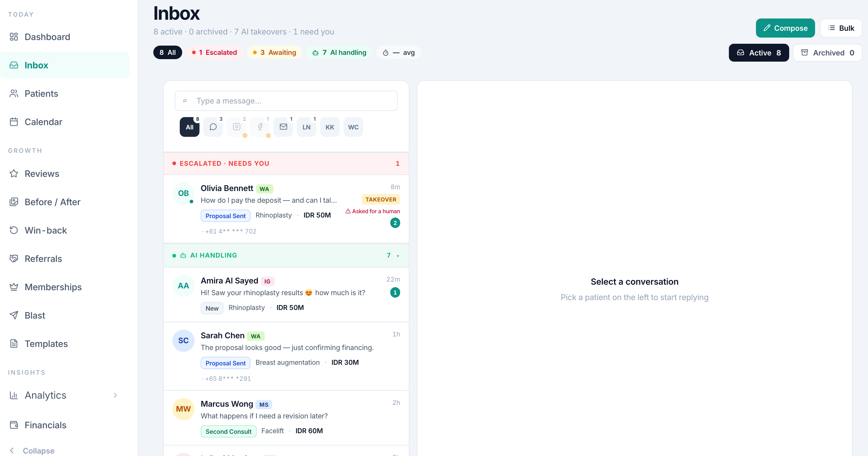
Task: Click the AA avatar
Action: click(x=183, y=286)
